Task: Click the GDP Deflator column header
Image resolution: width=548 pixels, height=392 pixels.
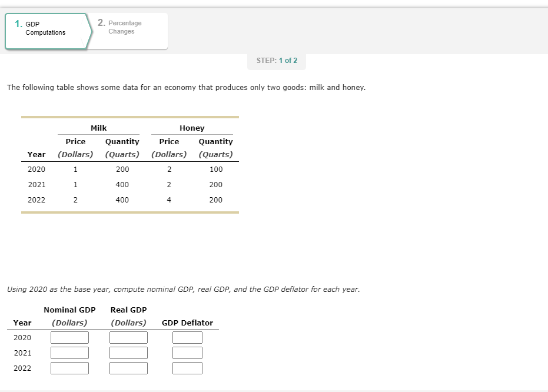Action: 187,323
